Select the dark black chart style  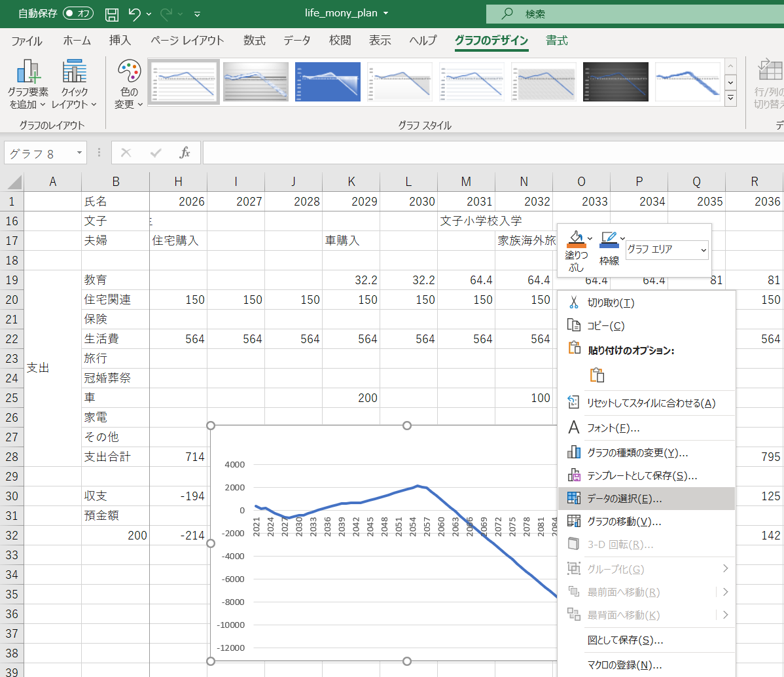tap(616, 82)
